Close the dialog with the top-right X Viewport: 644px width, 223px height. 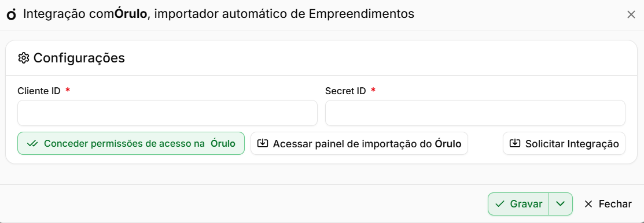click(x=631, y=14)
